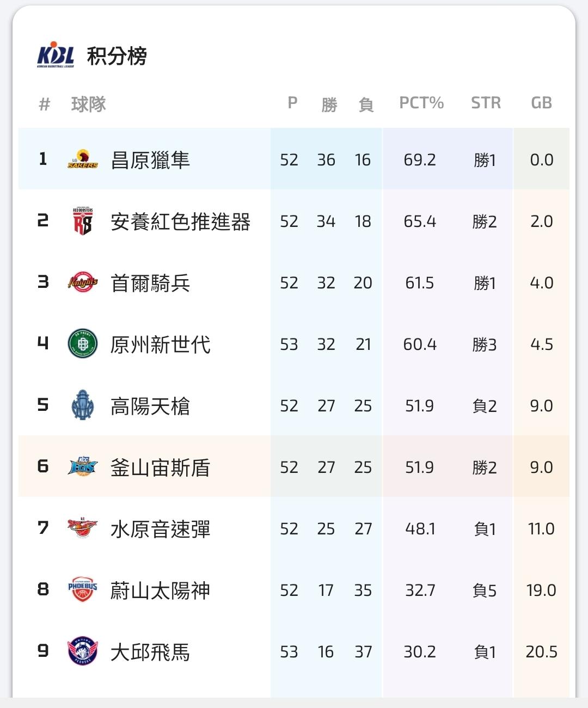588x708 pixels.
Task: Click the 积分榜 standings title
Action: pos(117,56)
